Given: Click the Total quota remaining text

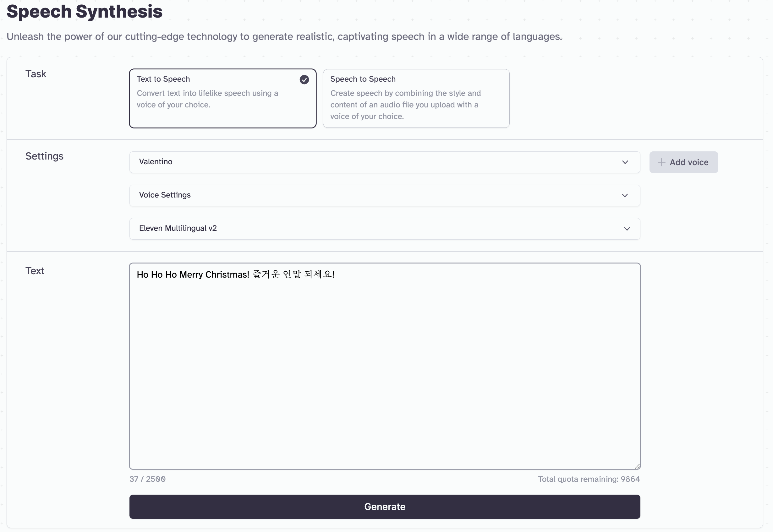Looking at the screenshot, I should point(589,479).
